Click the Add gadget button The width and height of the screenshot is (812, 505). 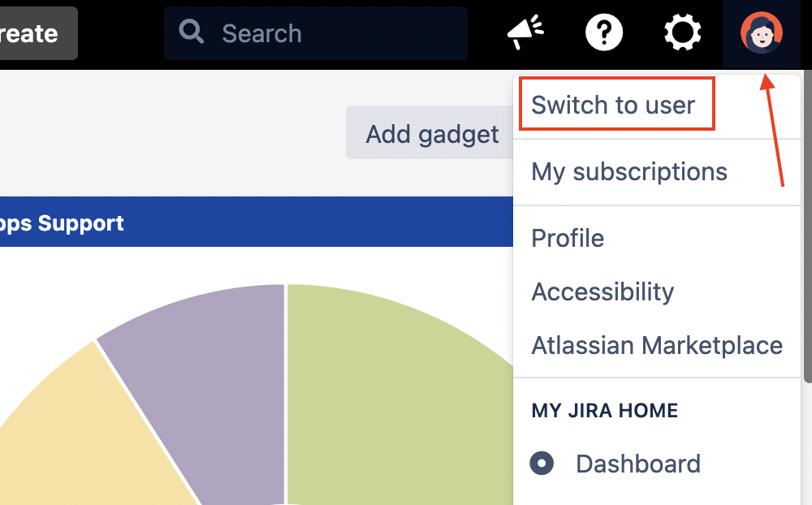[431, 133]
